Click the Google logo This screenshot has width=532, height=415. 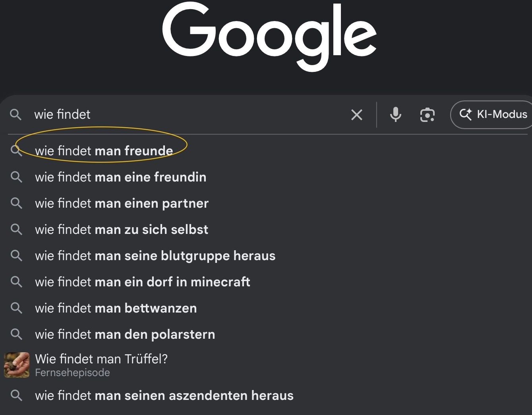269,35
